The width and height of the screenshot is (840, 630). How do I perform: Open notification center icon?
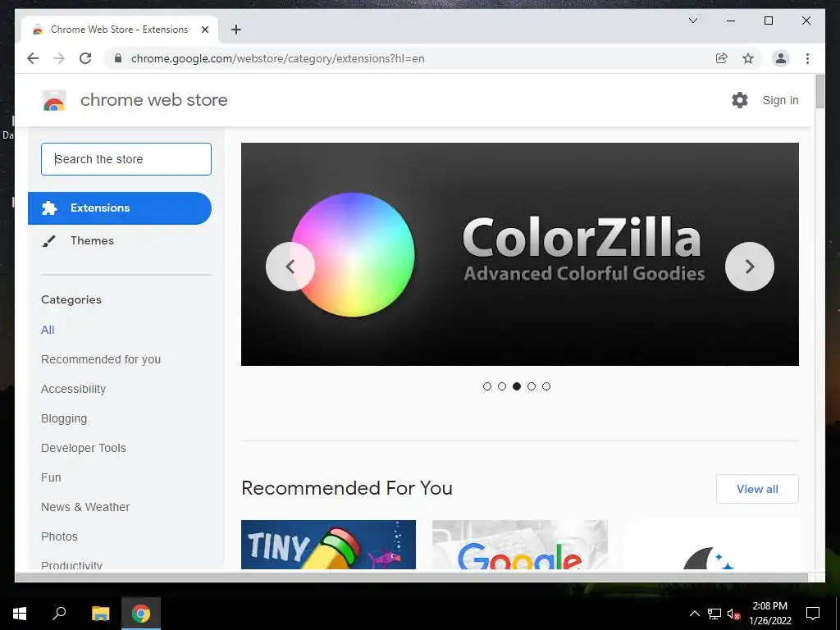click(813, 614)
